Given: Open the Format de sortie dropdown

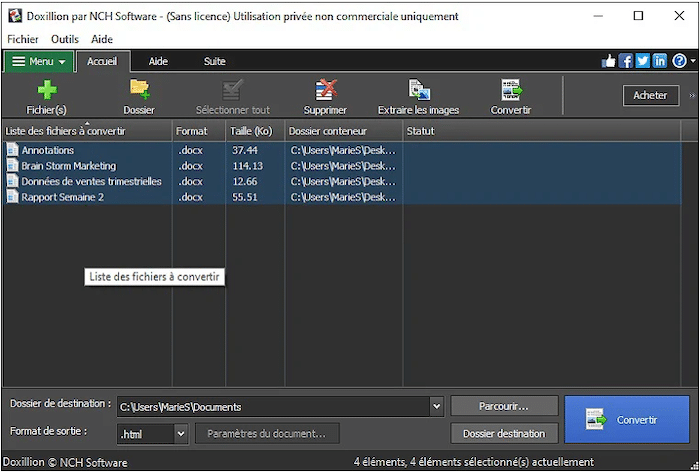Looking at the screenshot, I should coord(181,434).
